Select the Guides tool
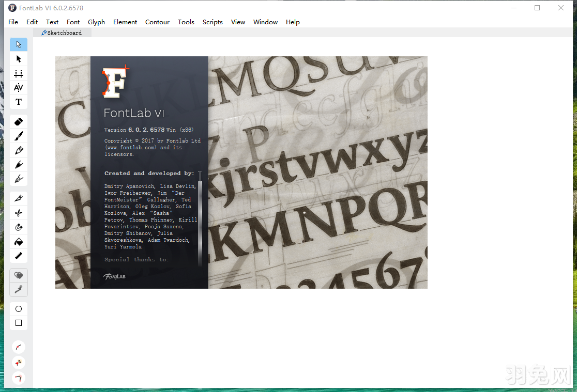577x392 pixels. [19, 73]
